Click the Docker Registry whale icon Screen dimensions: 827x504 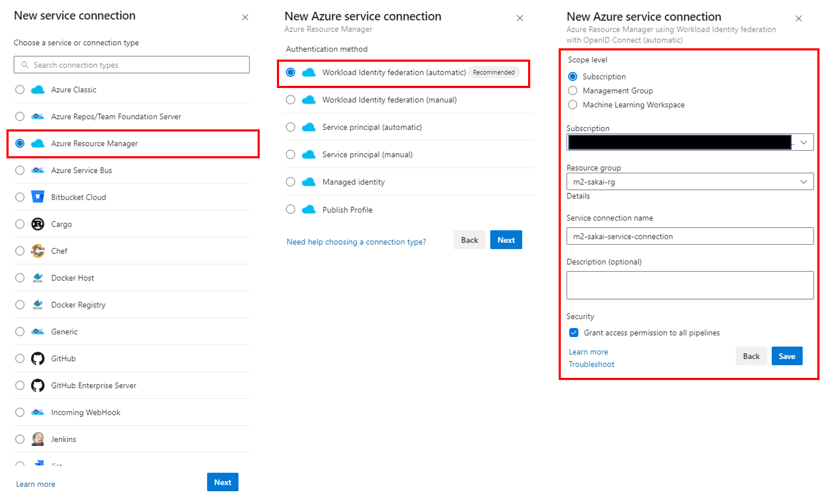pos(38,304)
